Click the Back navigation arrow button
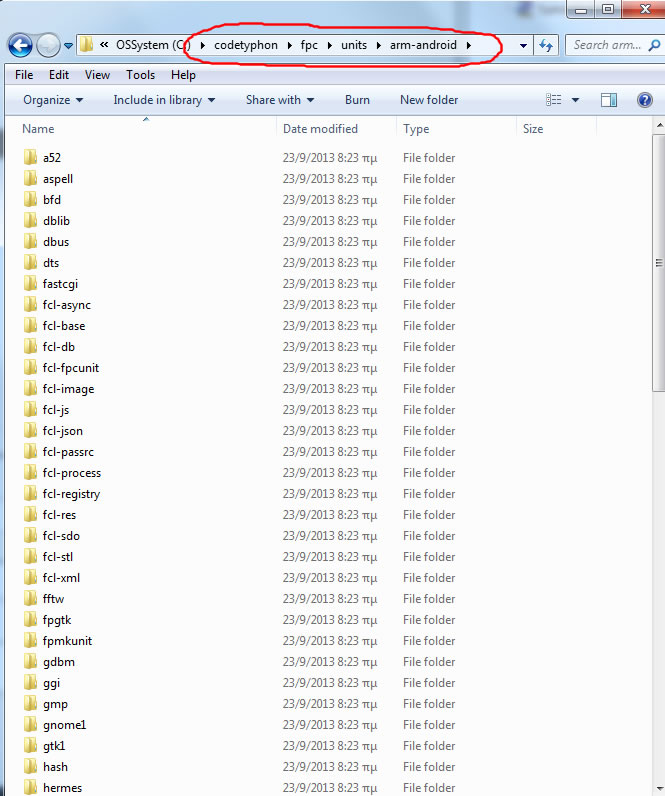Screen dimensions: 665x796 click(20, 46)
